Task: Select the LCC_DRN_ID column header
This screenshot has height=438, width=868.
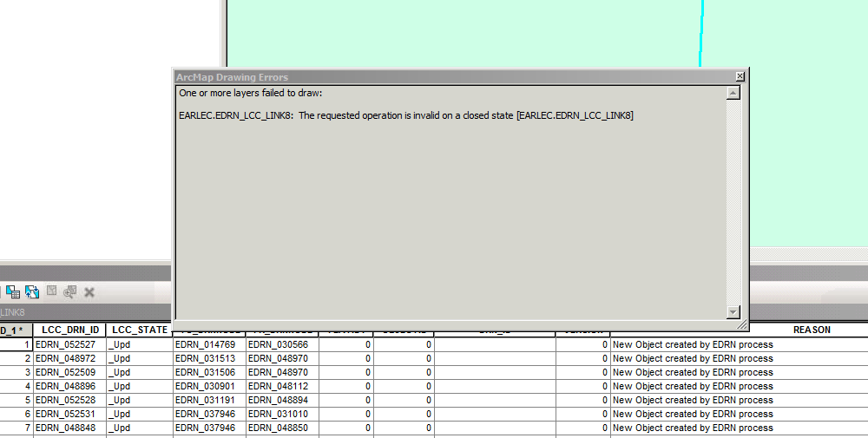Action: (x=69, y=330)
